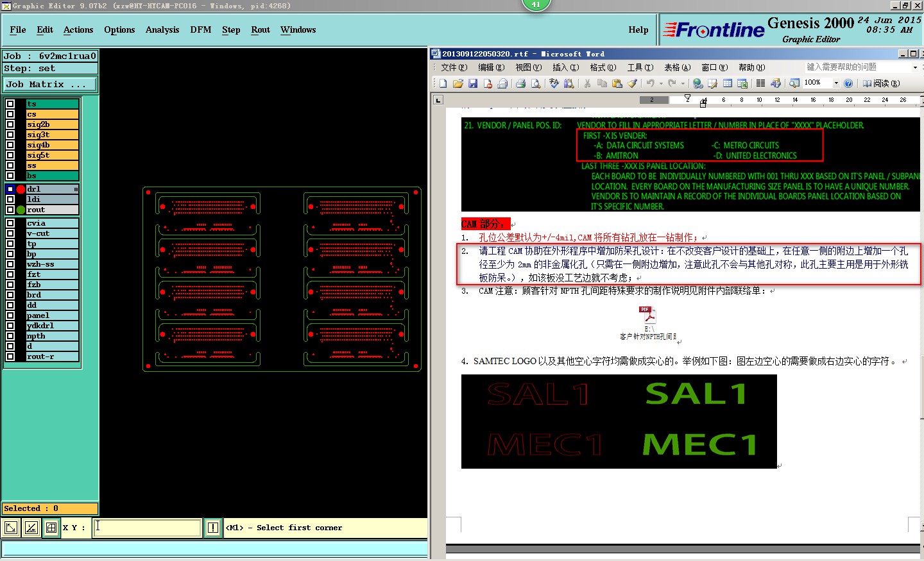Toggle the checkbox for layer ts

tap(10, 104)
